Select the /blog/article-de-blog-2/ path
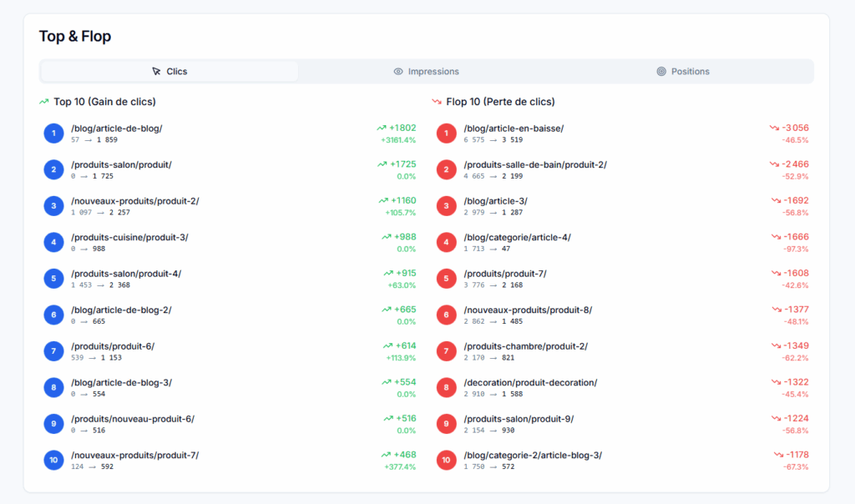The width and height of the screenshot is (855, 504). click(x=121, y=310)
